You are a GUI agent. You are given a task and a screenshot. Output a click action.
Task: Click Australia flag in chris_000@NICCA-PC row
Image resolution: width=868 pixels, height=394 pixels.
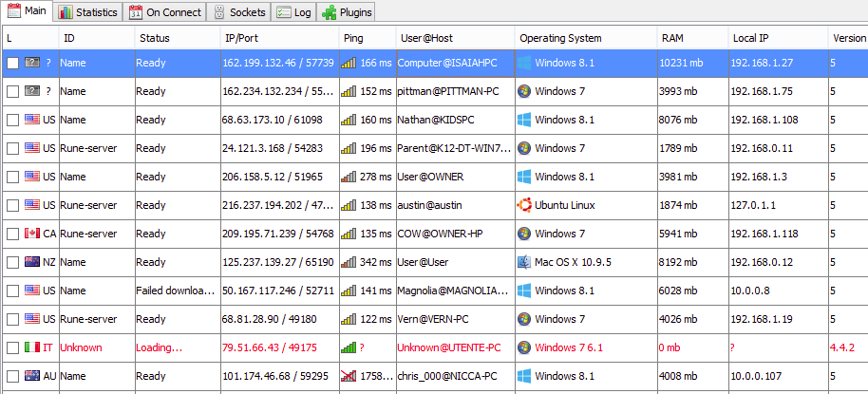click(32, 376)
